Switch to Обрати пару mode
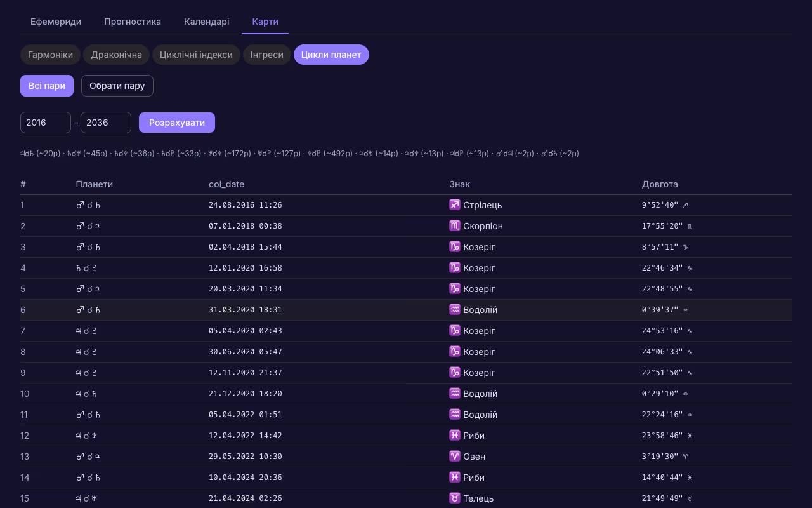Screen dimensions: 812x508 pos(117,86)
